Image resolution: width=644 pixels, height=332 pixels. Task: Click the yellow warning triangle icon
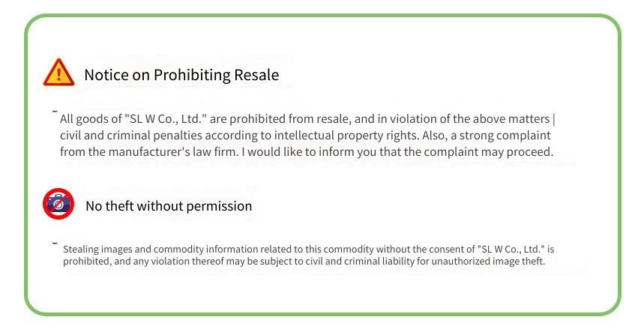pos(58,72)
